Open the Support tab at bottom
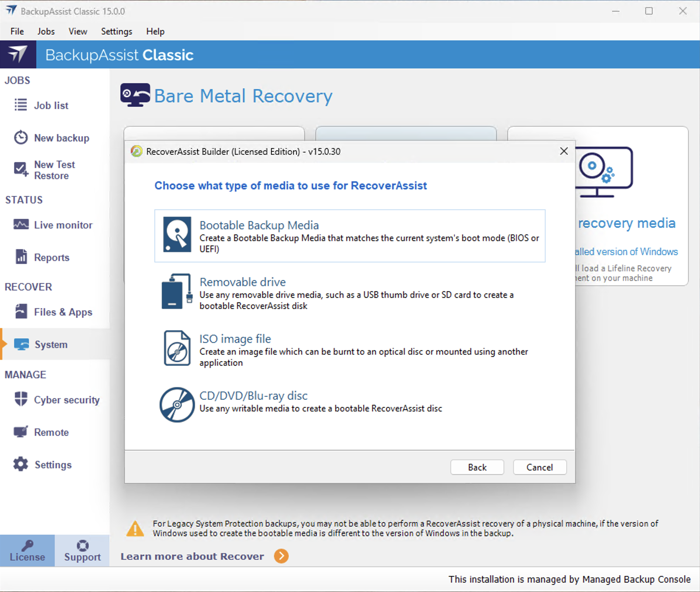This screenshot has height=592, width=700. pyautogui.click(x=82, y=551)
